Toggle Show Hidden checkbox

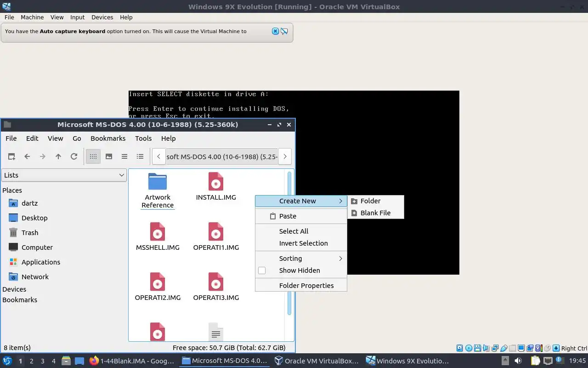point(262,270)
